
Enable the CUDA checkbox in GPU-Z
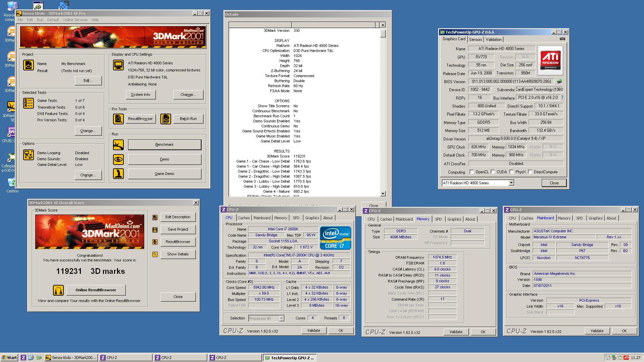tap(493, 172)
